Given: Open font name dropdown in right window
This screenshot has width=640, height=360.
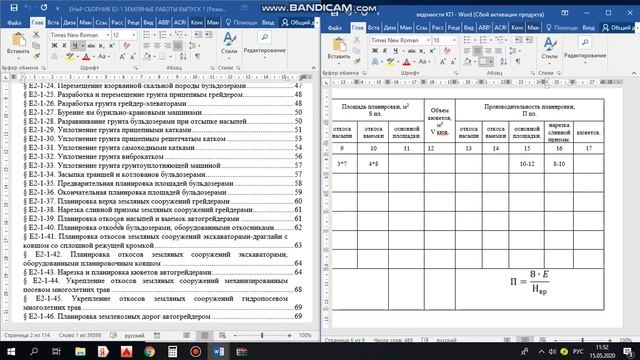Looking at the screenshot, I should tap(428, 40).
